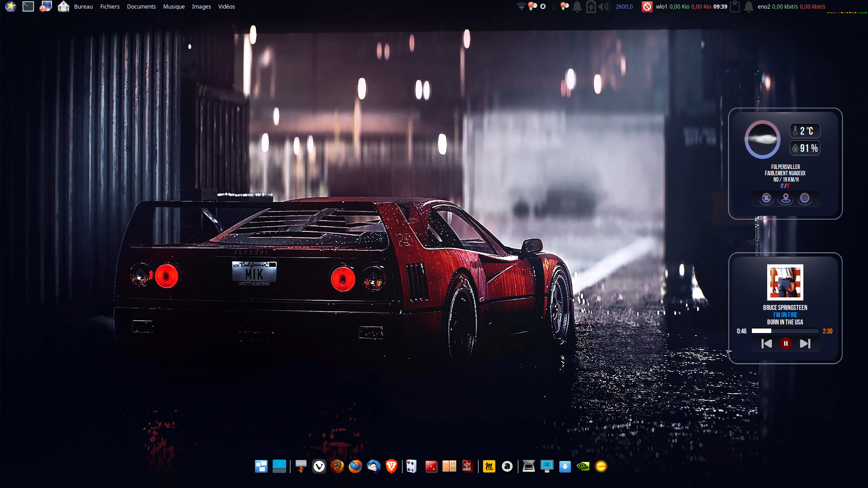This screenshot has height=488, width=868.
Task: Go back to the previous track
Action: (x=766, y=344)
